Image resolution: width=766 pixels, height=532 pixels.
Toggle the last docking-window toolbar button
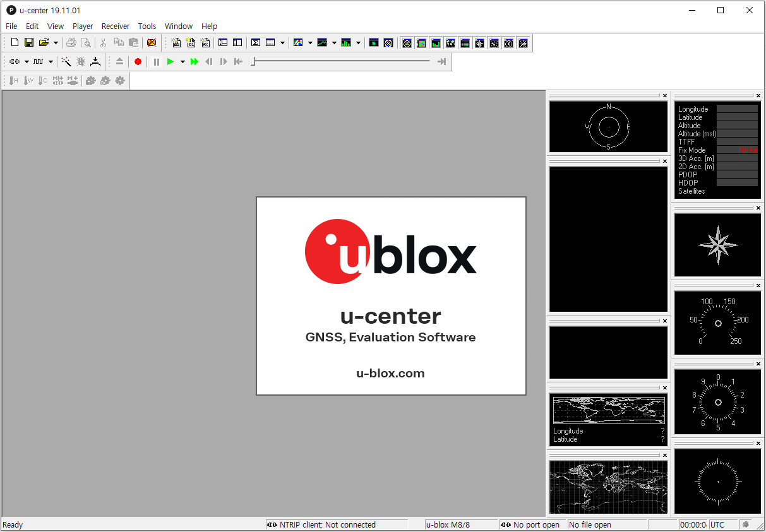click(523, 43)
